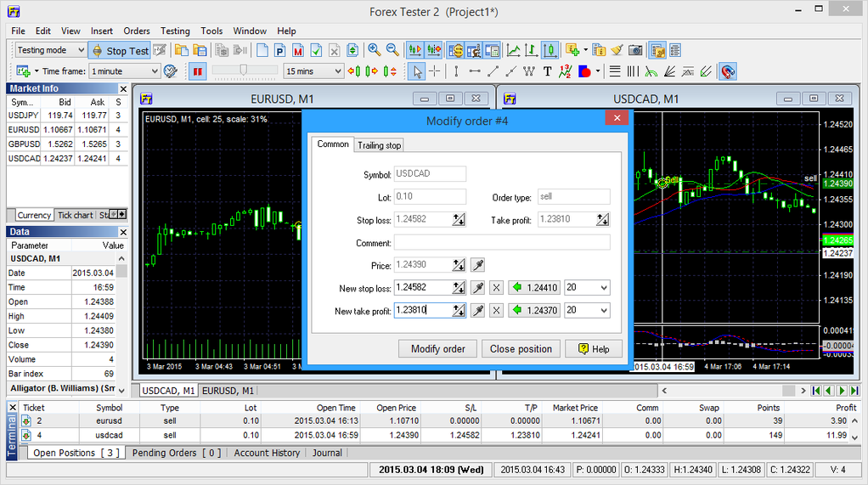Click the Modify order button

pyautogui.click(x=438, y=349)
